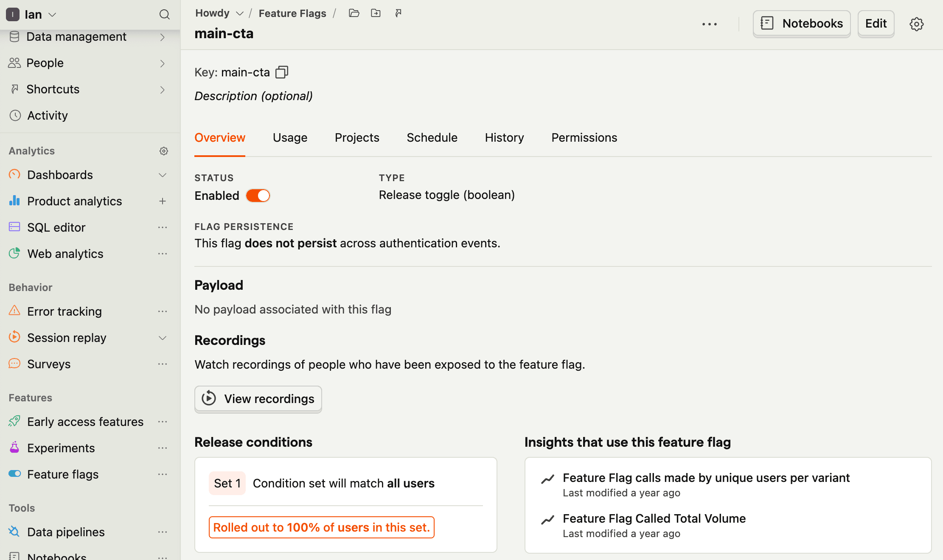
Task: Go to Feature Flags breadcrumb link
Action: pos(292,13)
